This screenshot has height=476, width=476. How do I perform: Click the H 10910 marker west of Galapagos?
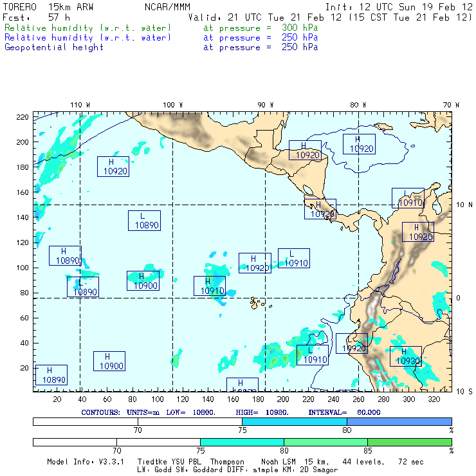click(210, 286)
